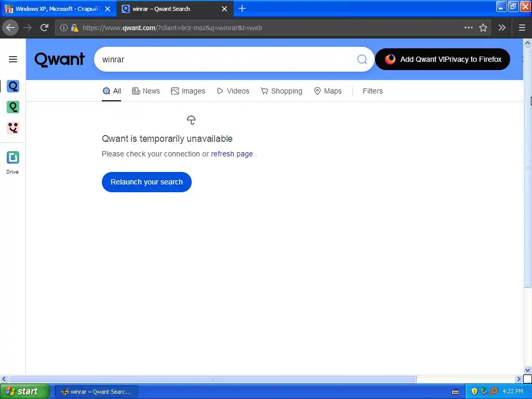Click the vertical scrollbar up arrow
This screenshot has width=532, height=399.
coord(527,43)
